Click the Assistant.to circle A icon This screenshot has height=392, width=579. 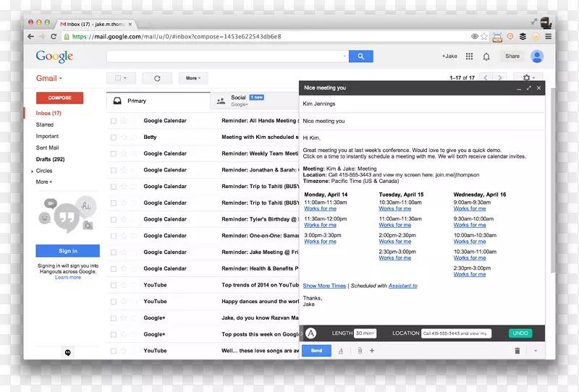tap(311, 333)
